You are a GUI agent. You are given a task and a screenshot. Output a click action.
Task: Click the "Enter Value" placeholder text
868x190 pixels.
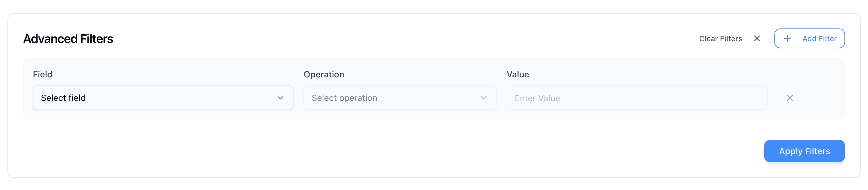(x=538, y=98)
